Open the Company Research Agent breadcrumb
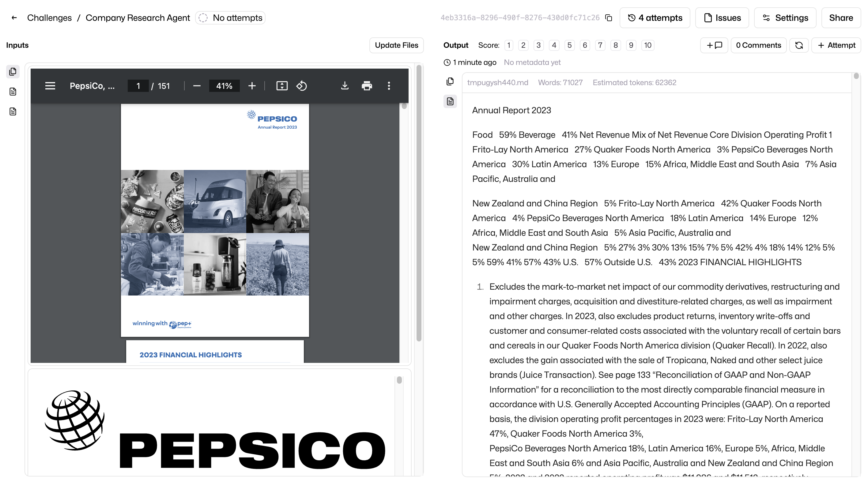 tap(138, 17)
